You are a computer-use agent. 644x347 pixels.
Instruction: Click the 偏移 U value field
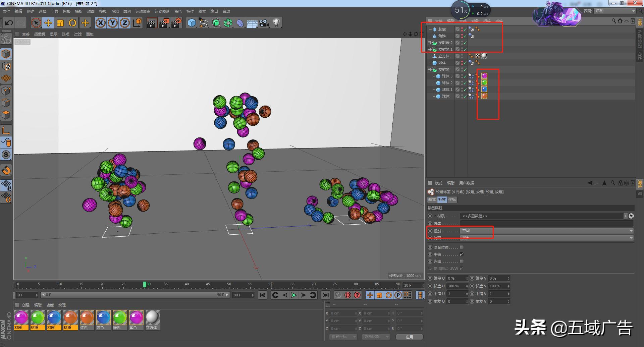coord(455,279)
